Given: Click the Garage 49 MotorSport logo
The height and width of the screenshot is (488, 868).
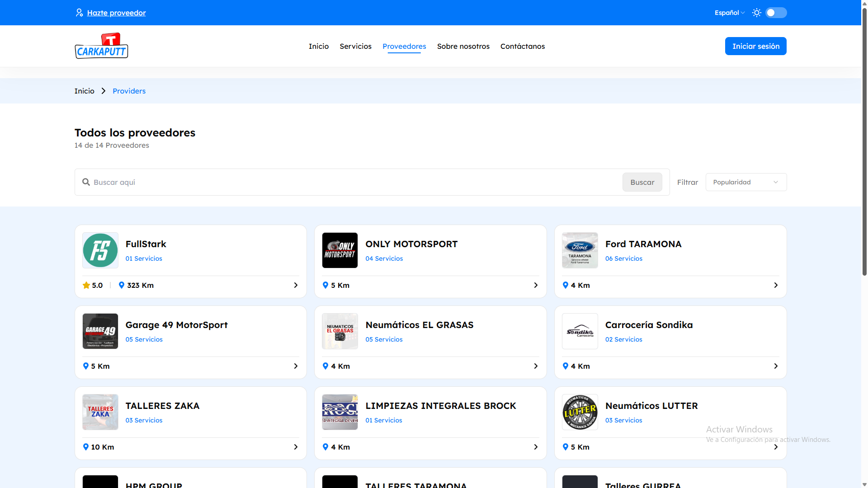Looking at the screenshot, I should pos(100,331).
